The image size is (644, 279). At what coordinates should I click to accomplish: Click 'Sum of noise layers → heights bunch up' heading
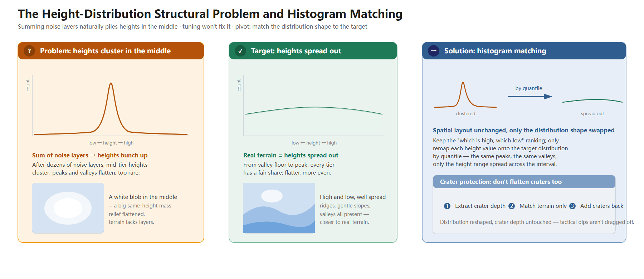[x=90, y=155]
